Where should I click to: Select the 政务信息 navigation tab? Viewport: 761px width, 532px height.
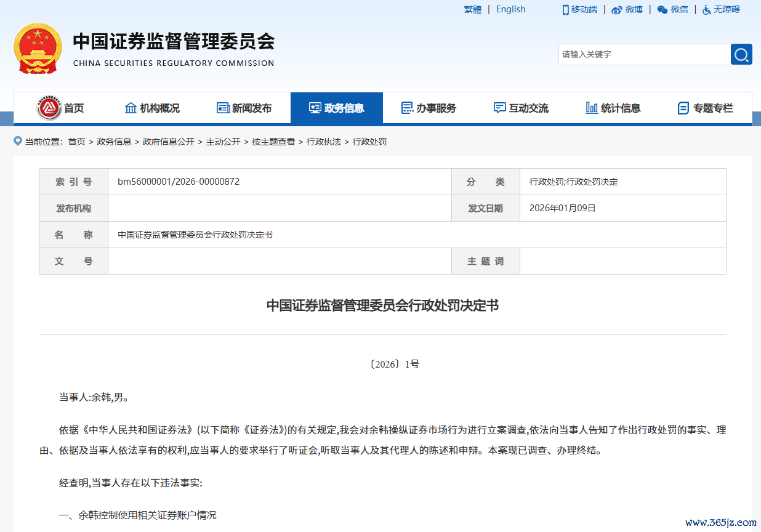click(337, 108)
